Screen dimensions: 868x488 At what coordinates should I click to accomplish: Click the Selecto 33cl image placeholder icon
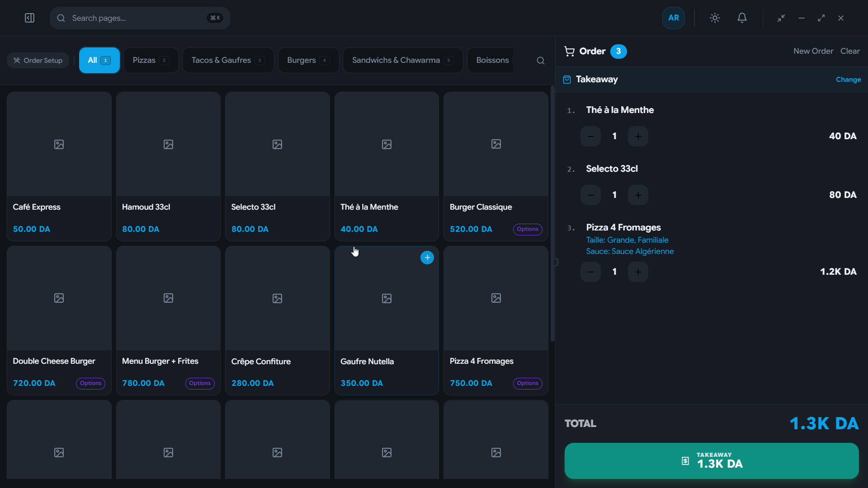click(x=278, y=144)
